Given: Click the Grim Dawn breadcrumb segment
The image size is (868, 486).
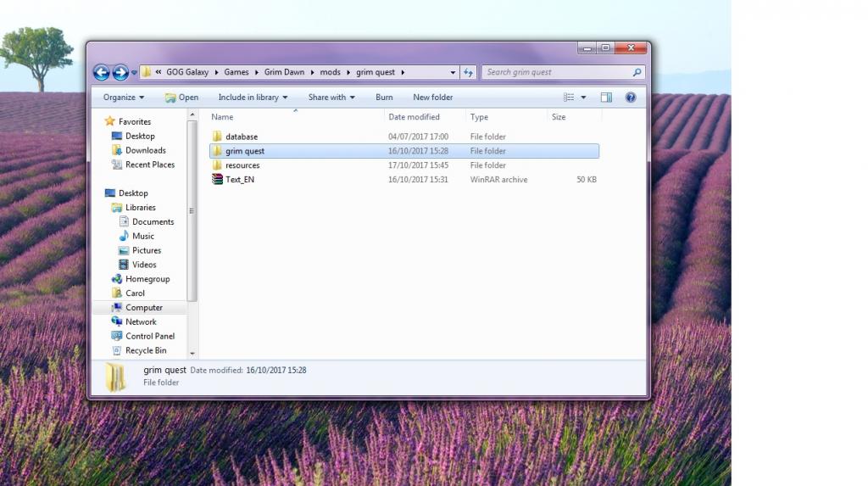Looking at the screenshot, I should 283,73.
